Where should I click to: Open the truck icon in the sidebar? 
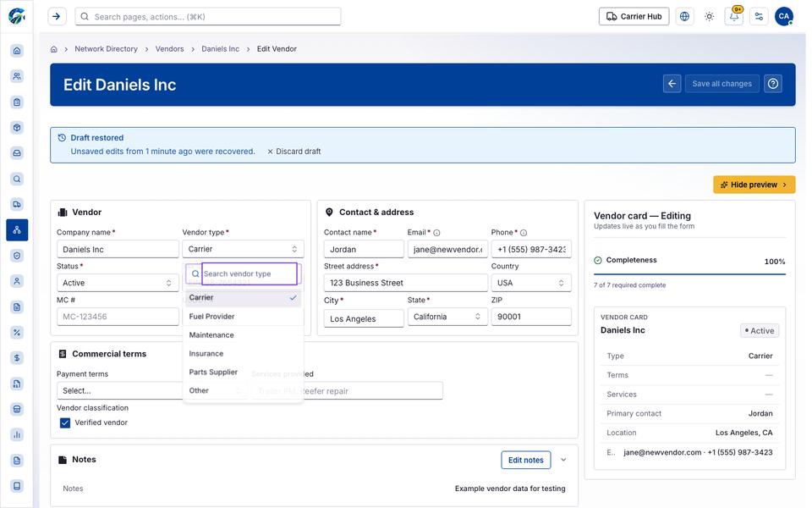click(x=17, y=204)
